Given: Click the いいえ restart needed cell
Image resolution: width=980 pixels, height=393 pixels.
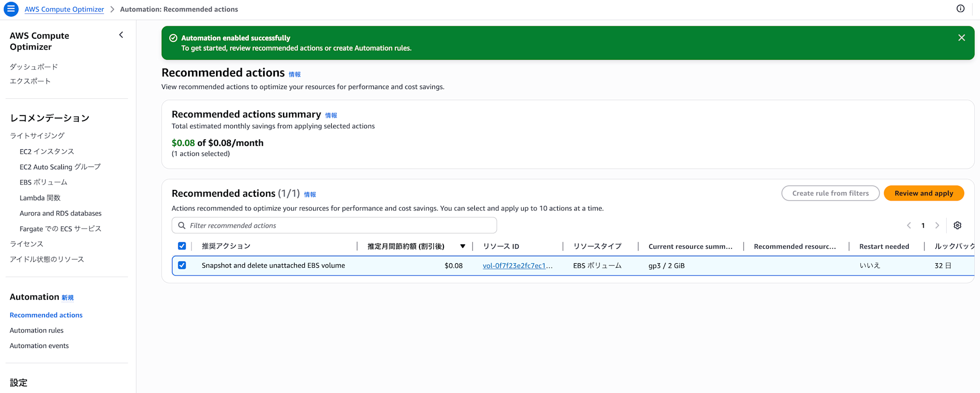Looking at the screenshot, I should click(x=870, y=266).
